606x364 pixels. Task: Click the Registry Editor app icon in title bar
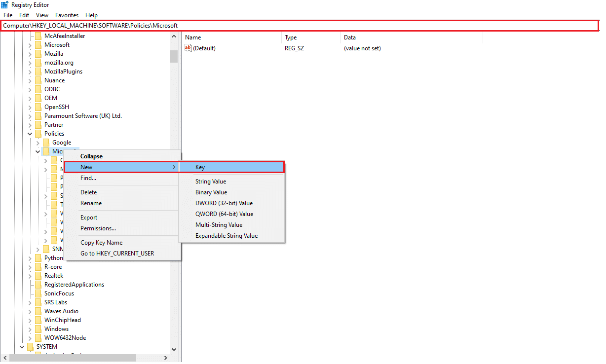pyautogui.click(x=5, y=5)
